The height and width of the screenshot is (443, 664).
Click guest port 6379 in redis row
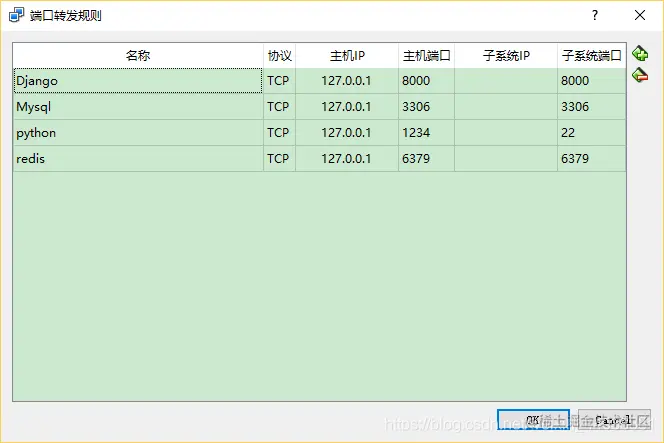click(x=592, y=159)
